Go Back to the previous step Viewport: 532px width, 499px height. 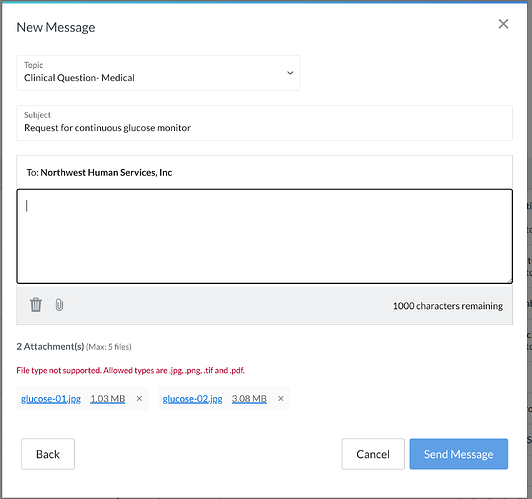48,454
